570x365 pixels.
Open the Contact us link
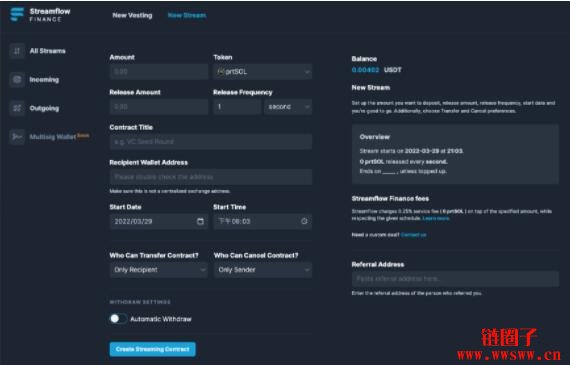[413, 235]
